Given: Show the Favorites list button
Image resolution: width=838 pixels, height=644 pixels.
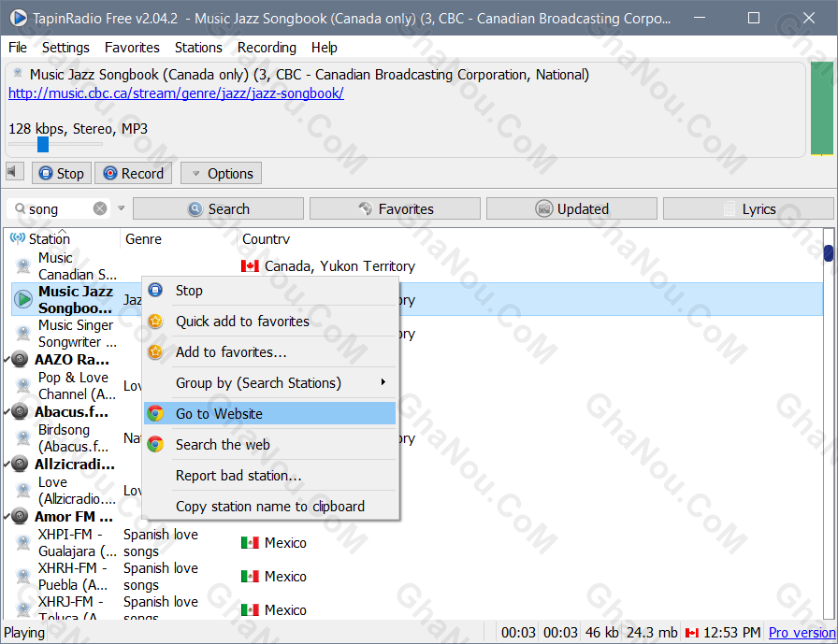Looking at the screenshot, I should 395,208.
